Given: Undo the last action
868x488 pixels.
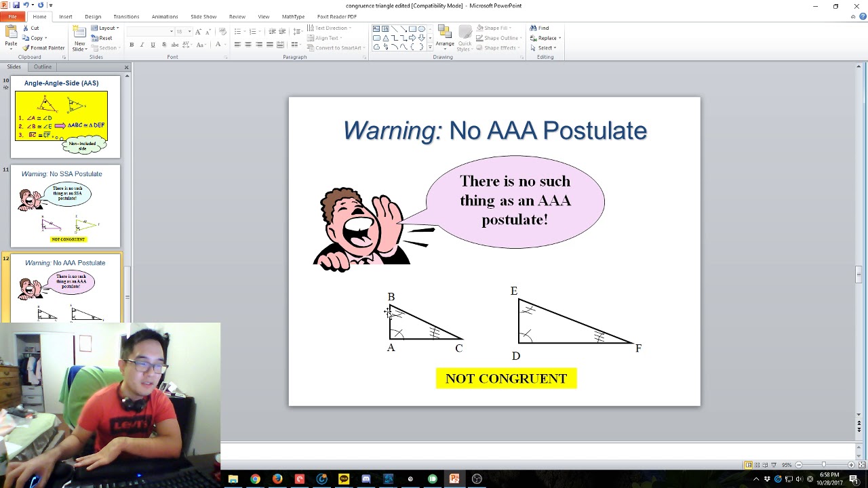Looking at the screenshot, I should [x=25, y=5].
